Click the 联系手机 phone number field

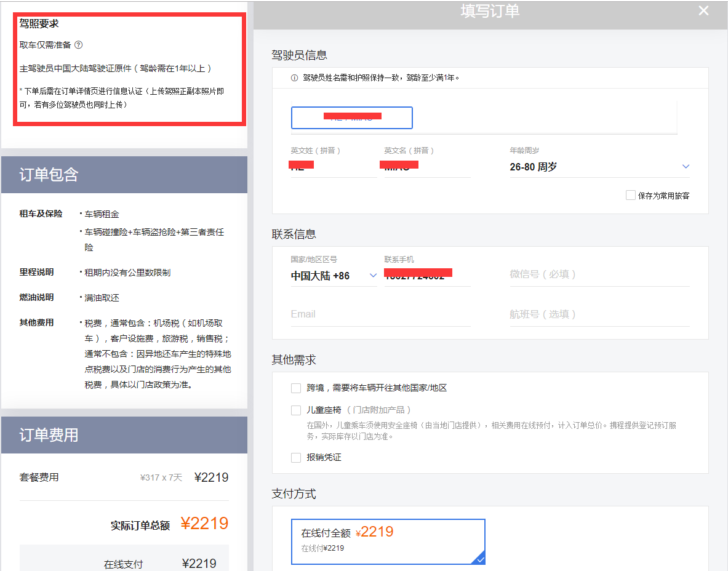click(426, 276)
